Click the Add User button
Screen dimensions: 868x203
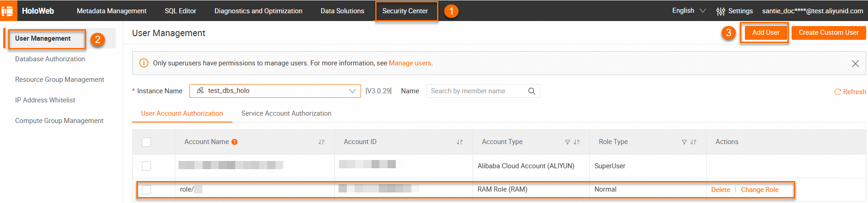pos(766,32)
